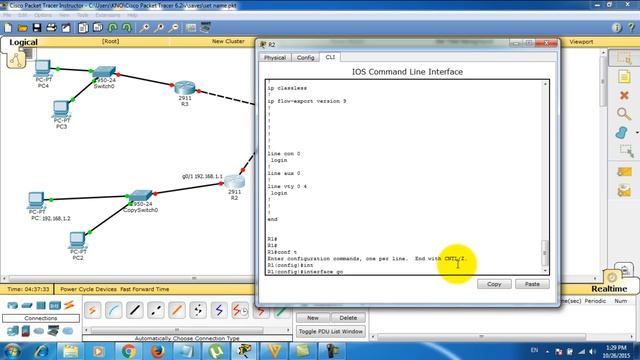Click Copy button in R2 CLI window
Image resolution: width=640 pixels, height=360 pixels.
(x=494, y=284)
